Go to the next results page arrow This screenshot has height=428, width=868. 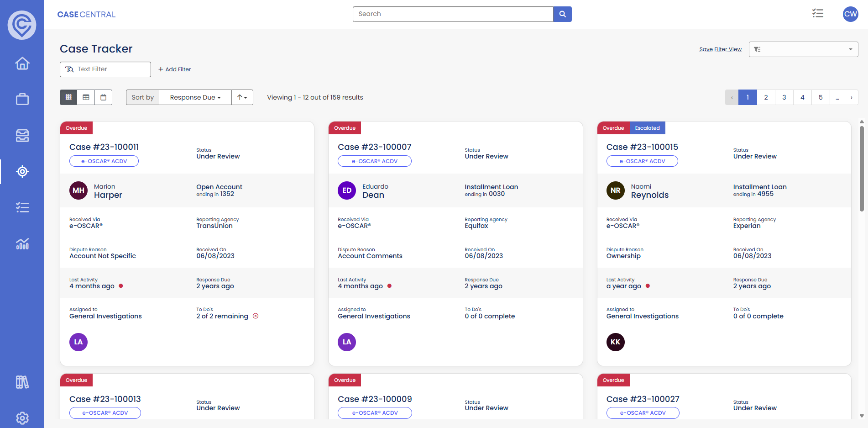click(852, 97)
